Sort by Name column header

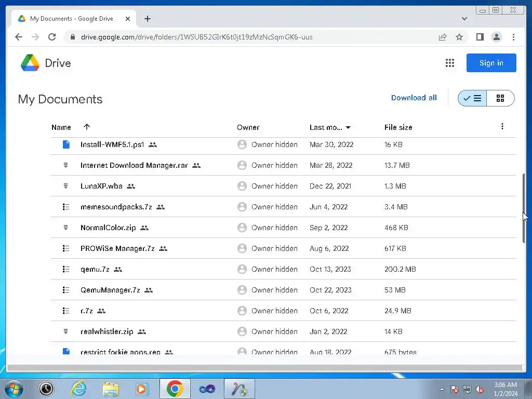click(x=61, y=127)
